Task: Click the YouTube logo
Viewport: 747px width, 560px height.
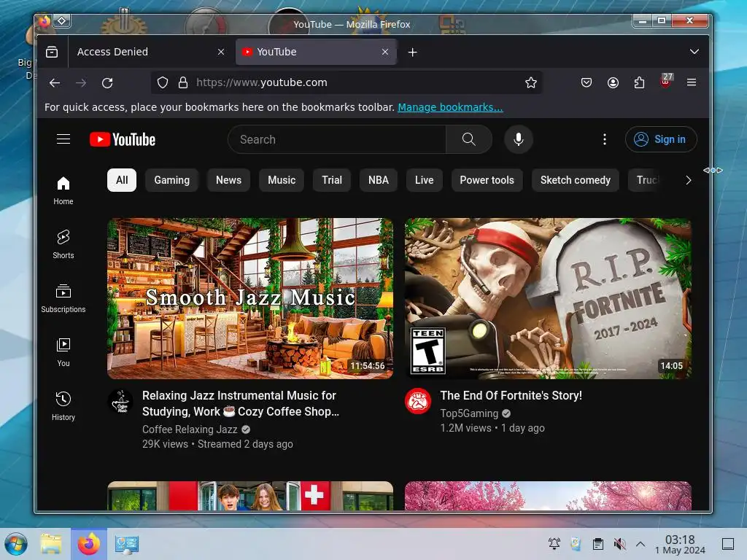Action: pos(123,139)
